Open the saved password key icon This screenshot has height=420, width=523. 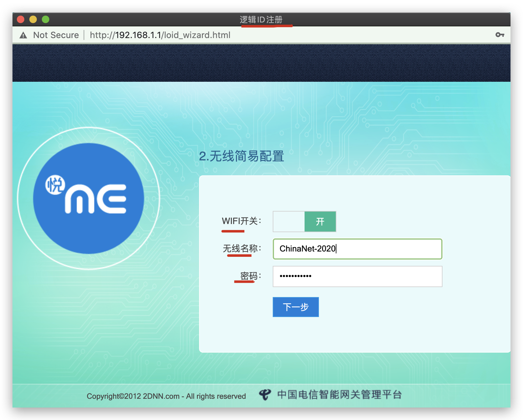(500, 35)
